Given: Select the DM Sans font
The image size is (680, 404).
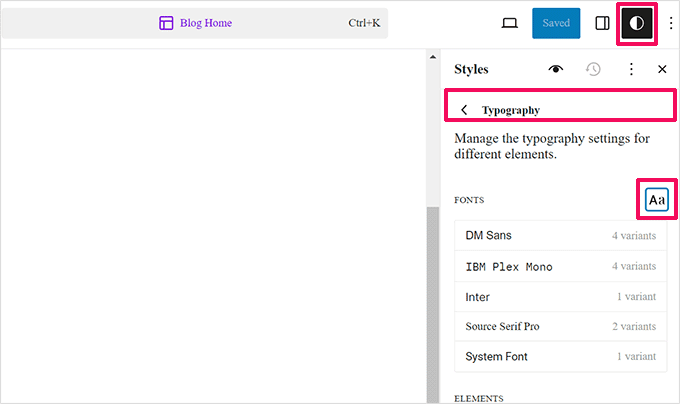Looking at the screenshot, I should pos(559,236).
